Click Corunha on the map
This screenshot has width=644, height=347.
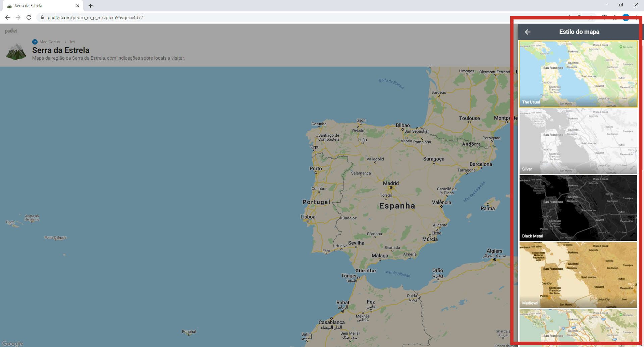pos(319,124)
